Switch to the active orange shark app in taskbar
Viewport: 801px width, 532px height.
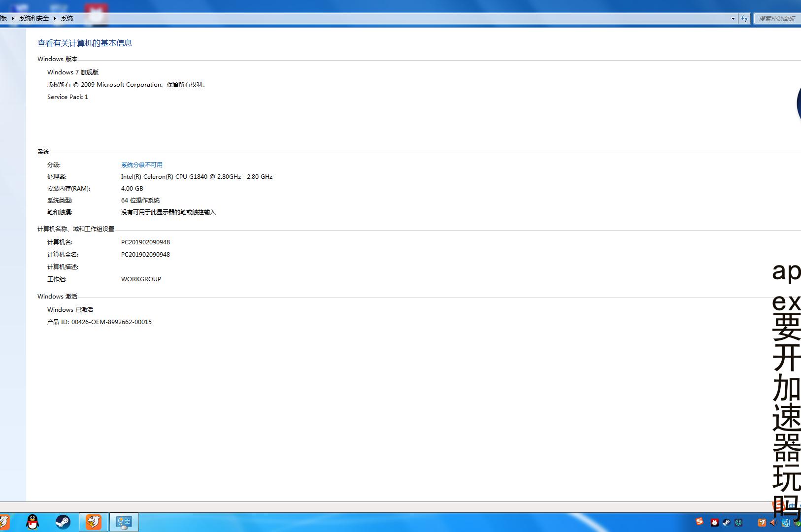(94, 522)
